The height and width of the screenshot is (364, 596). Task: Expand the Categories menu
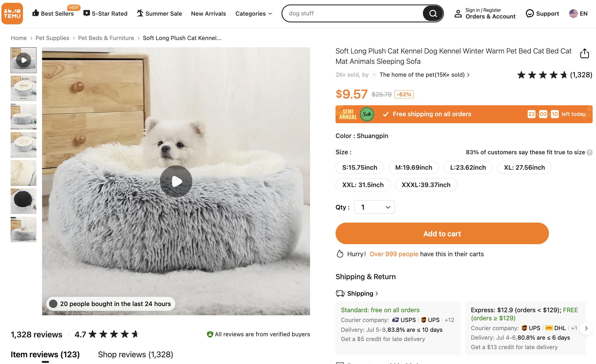tap(253, 14)
